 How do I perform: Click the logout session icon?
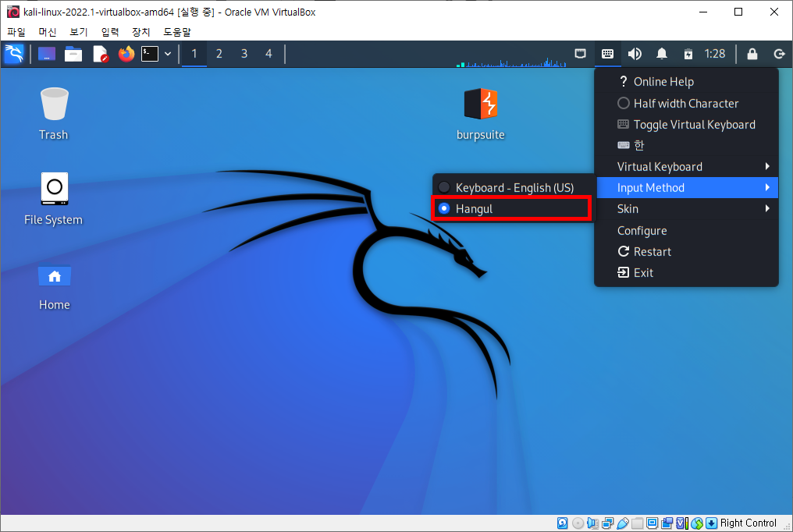(780, 54)
